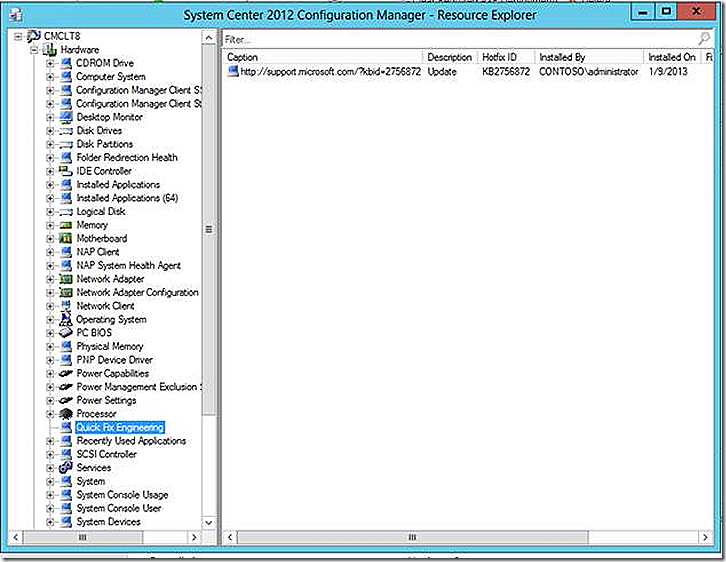Click the KB2756872 hotfix ID cell
Image resolution: width=726 pixels, height=562 pixels.
pos(506,72)
